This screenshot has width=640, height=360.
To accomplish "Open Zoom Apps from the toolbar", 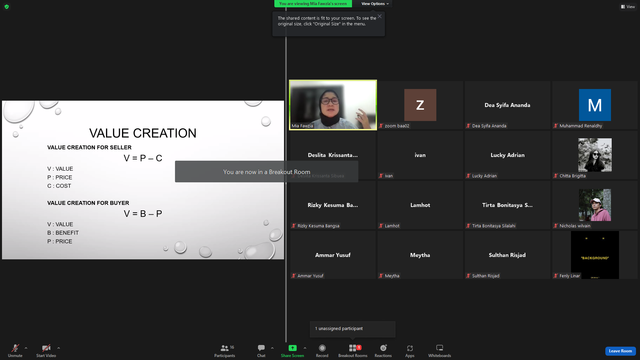I will point(410,350).
